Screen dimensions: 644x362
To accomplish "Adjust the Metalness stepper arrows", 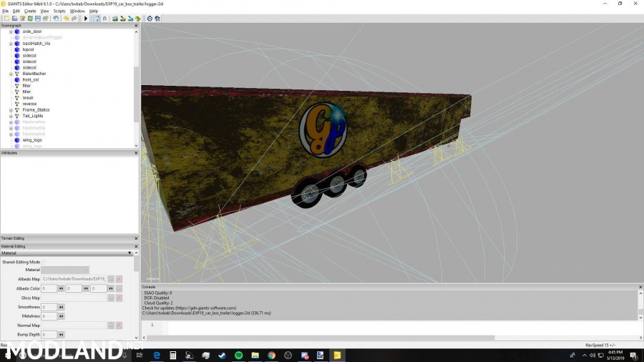I will pos(62,316).
